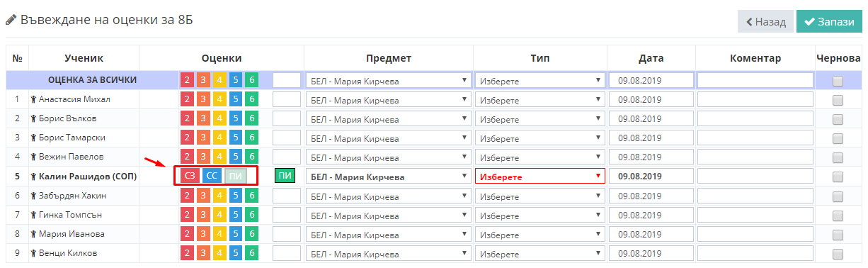Enable Чернова checkbox for Мария Иванова
The image size is (868, 268).
(x=838, y=234)
